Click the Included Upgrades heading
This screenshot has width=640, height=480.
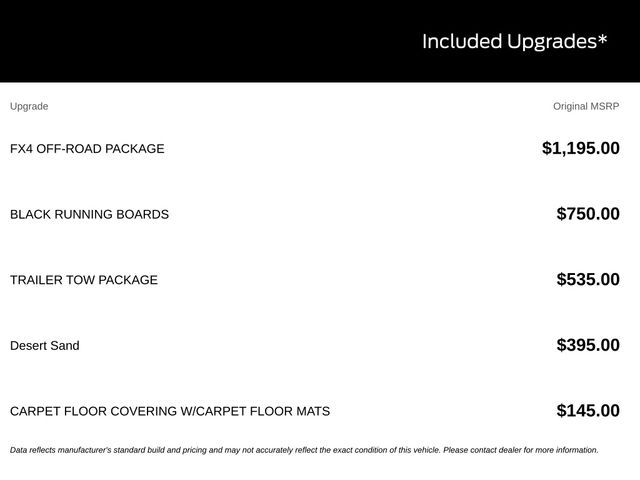pyautogui.click(x=514, y=42)
